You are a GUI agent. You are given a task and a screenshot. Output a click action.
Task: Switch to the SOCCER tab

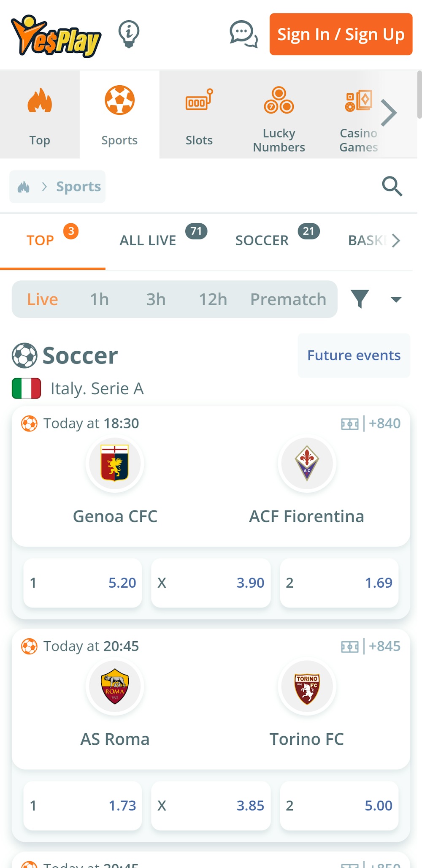(x=262, y=241)
